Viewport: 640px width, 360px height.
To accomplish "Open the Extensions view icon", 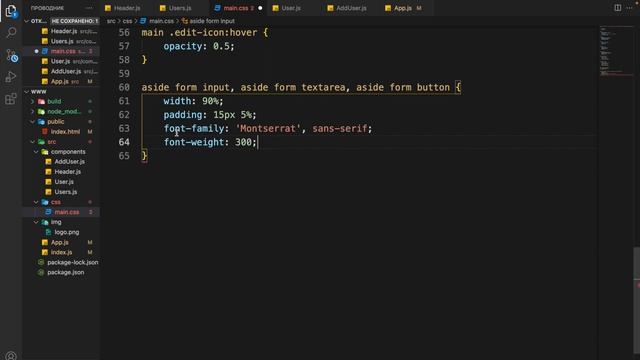I will pyautogui.click(x=11, y=98).
